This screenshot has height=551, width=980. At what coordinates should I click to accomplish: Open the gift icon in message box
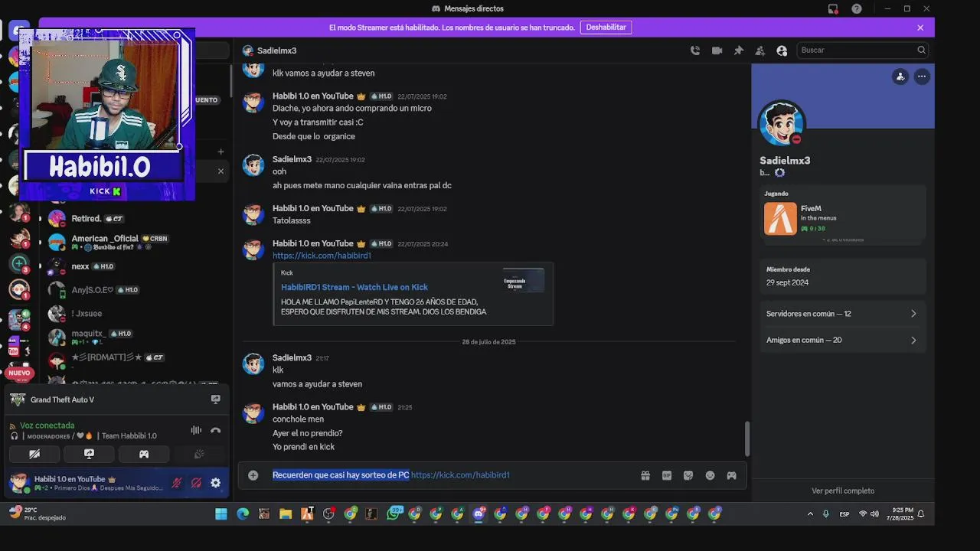(x=645, y=475)
